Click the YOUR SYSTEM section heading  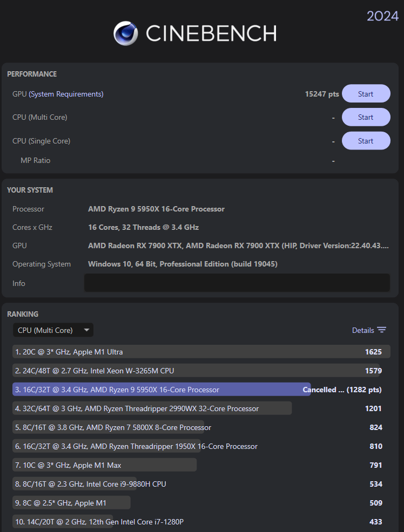click(30, 190)
